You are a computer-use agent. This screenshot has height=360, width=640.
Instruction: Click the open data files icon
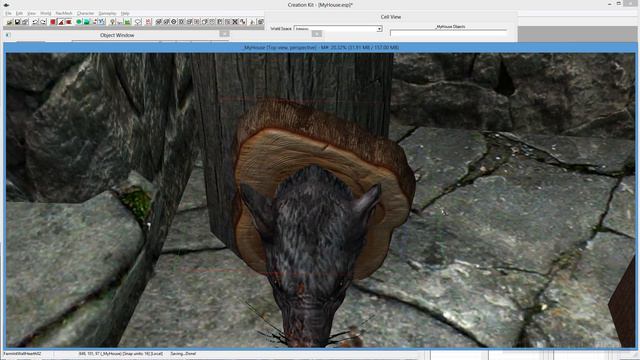pos(9,22)
